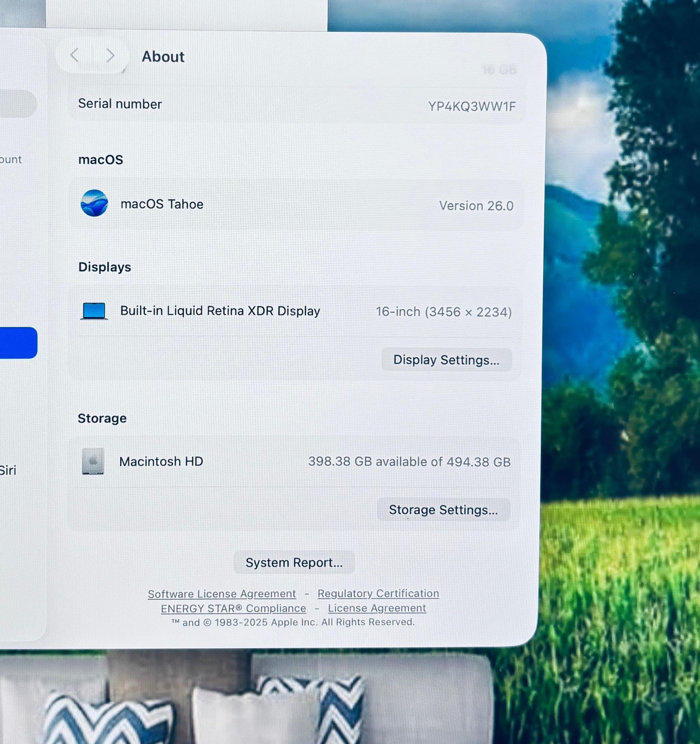Click Built-in Liquid Retina XDR Display text
700x744 pixels.
pos(220,311)
